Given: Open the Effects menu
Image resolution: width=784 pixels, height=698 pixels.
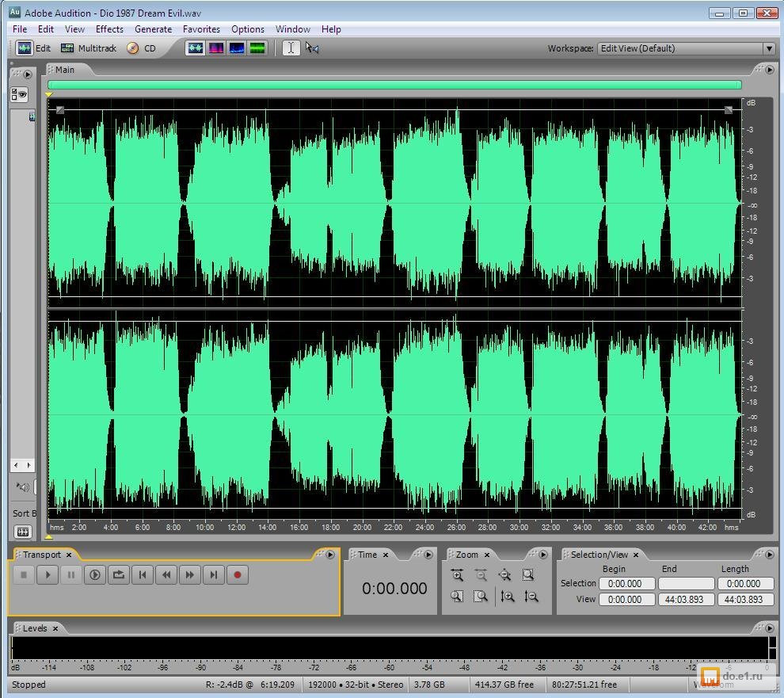Looking at the screenshot, I should [x=109, y=29].
